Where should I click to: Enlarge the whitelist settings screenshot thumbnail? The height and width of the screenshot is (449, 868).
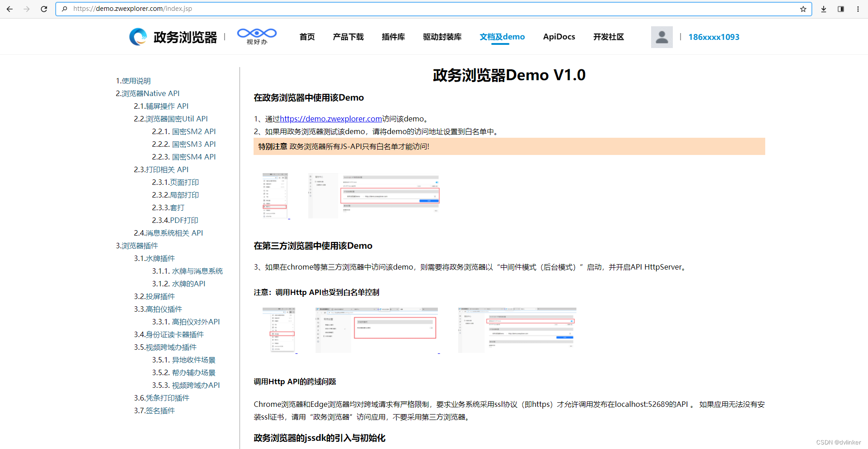(374, 196)
